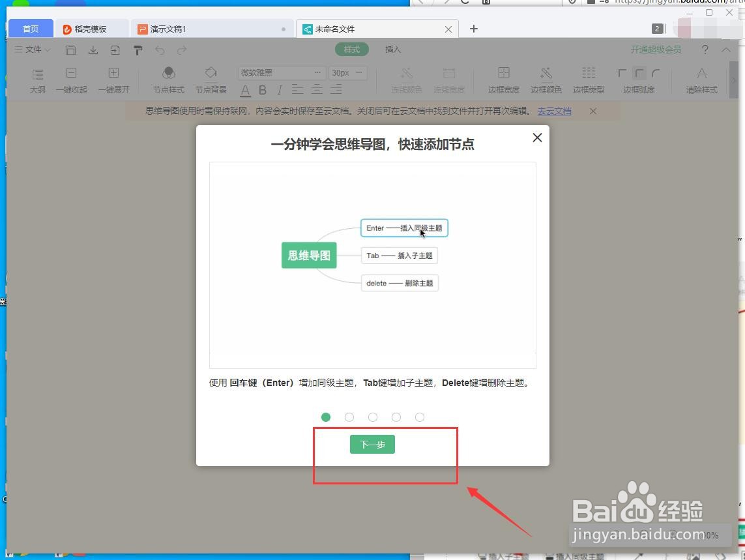
Task: Toggle bold text formatting
Action: tap(262, 90)
